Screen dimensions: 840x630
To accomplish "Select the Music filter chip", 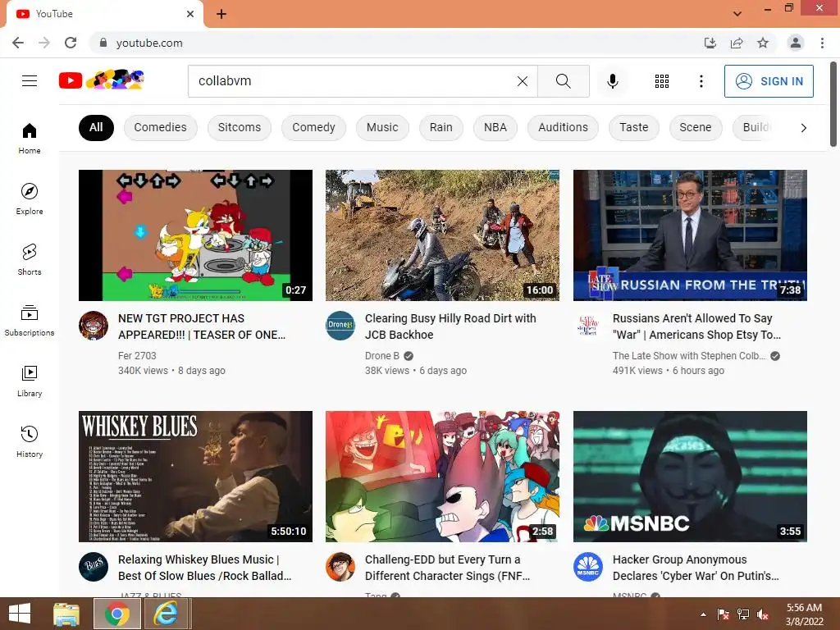I will pyautogui.click(x=382, y=127).
